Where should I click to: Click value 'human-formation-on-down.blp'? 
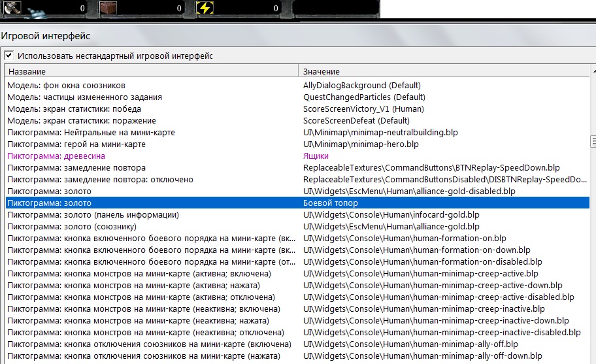point(416,250)
